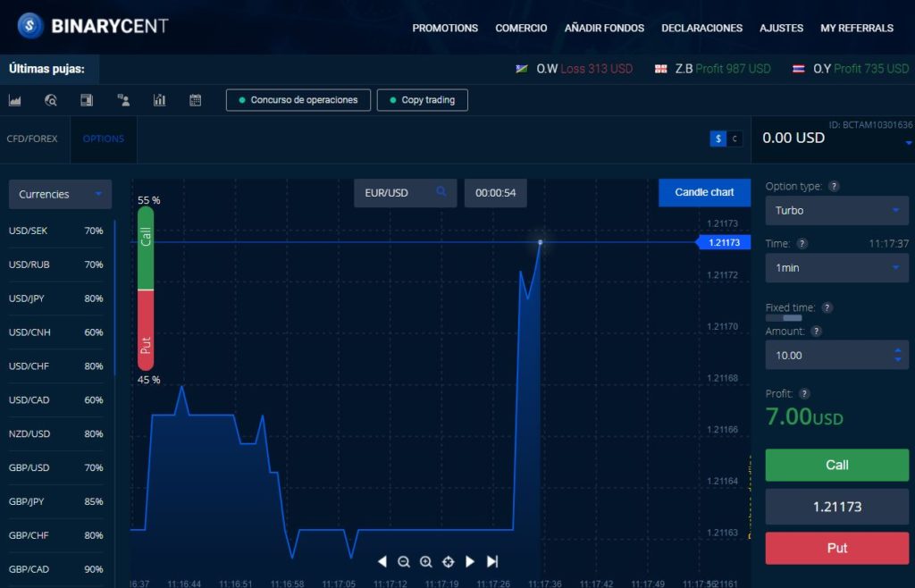Select GBP/CHF 80% row
This screenshot has width=915, height=588.
pyautogui.click(x=56, y=535)
